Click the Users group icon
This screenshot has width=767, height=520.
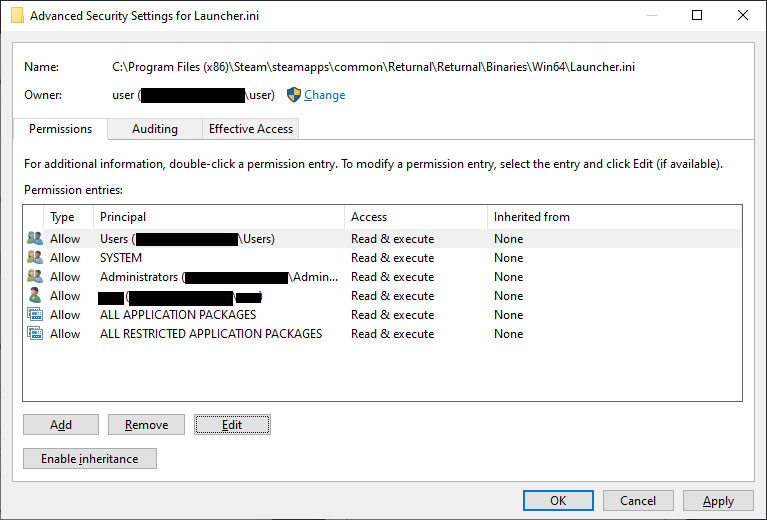(x=35, y=239)
